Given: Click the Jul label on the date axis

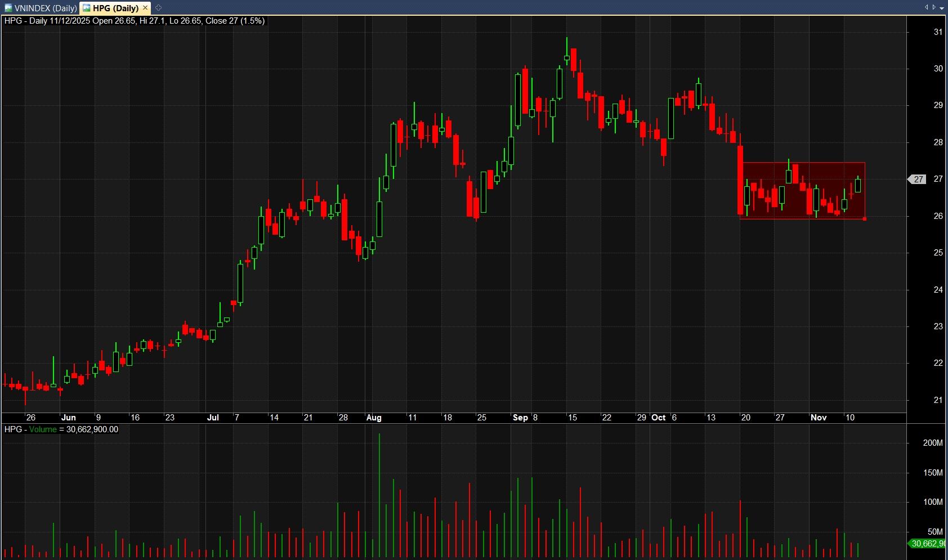Looking at the screenshot, I should (x=213, y=418).
